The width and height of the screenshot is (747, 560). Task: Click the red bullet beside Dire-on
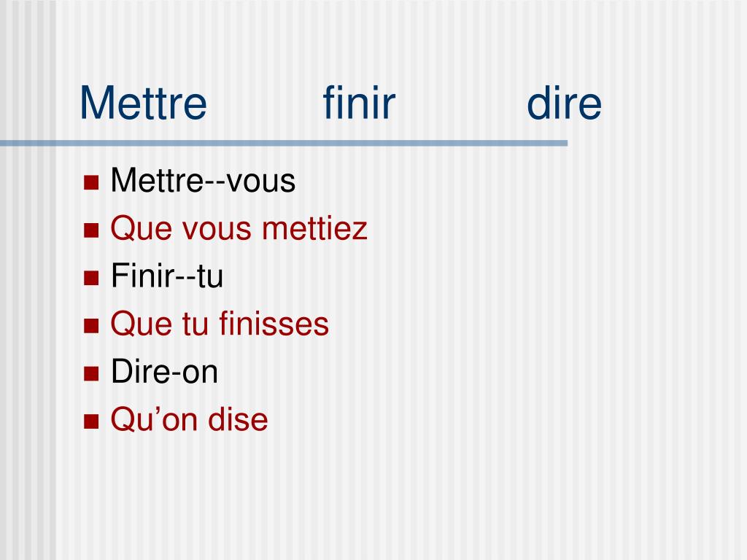pyautogui.click(x=91, y=374)
